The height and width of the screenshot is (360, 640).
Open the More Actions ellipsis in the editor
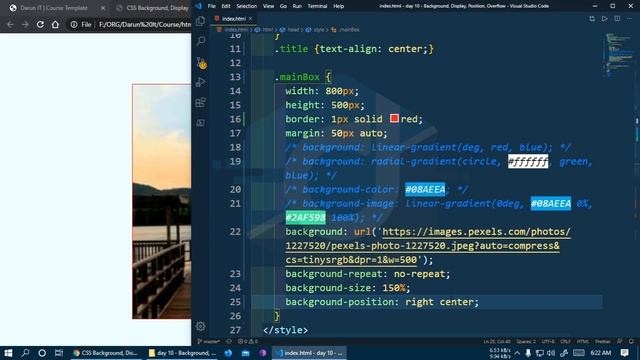click(630, 19)
